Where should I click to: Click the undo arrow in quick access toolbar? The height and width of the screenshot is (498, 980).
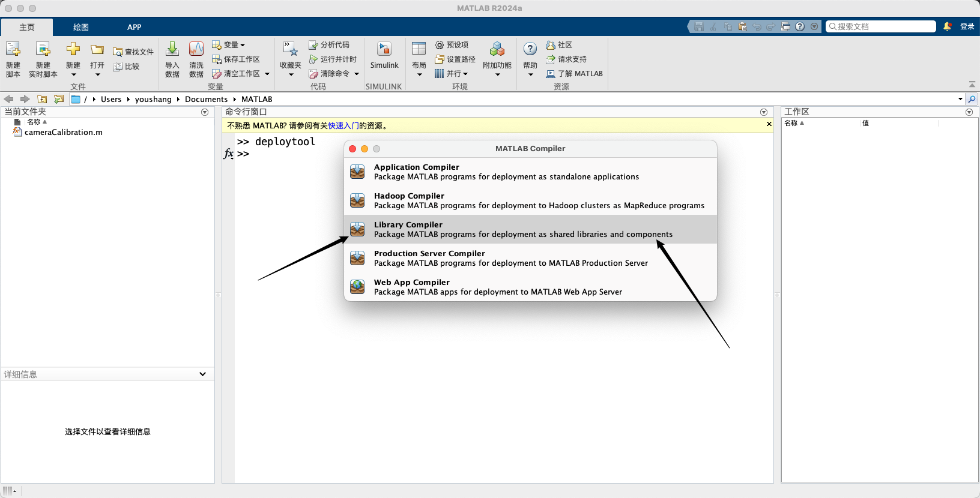pos(757,26)
